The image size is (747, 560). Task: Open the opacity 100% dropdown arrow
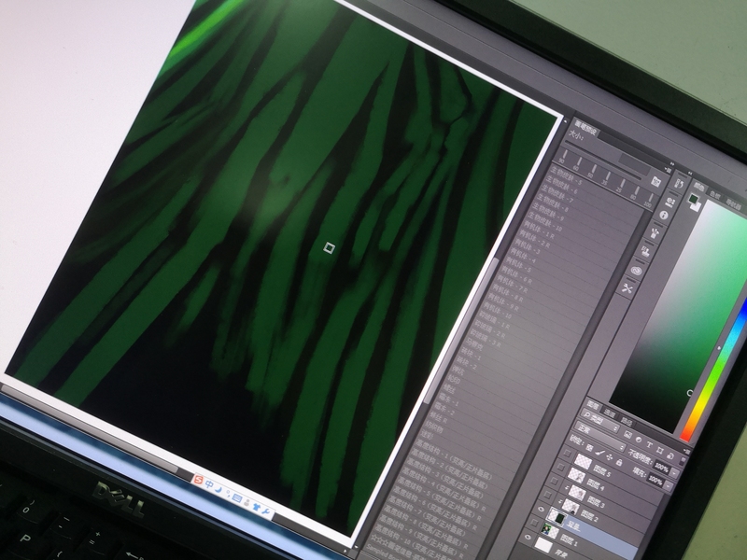674,473
